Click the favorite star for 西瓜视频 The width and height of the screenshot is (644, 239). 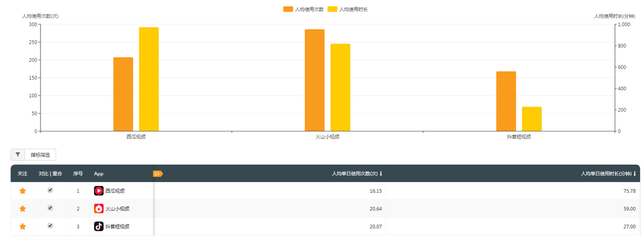(22, 191)
